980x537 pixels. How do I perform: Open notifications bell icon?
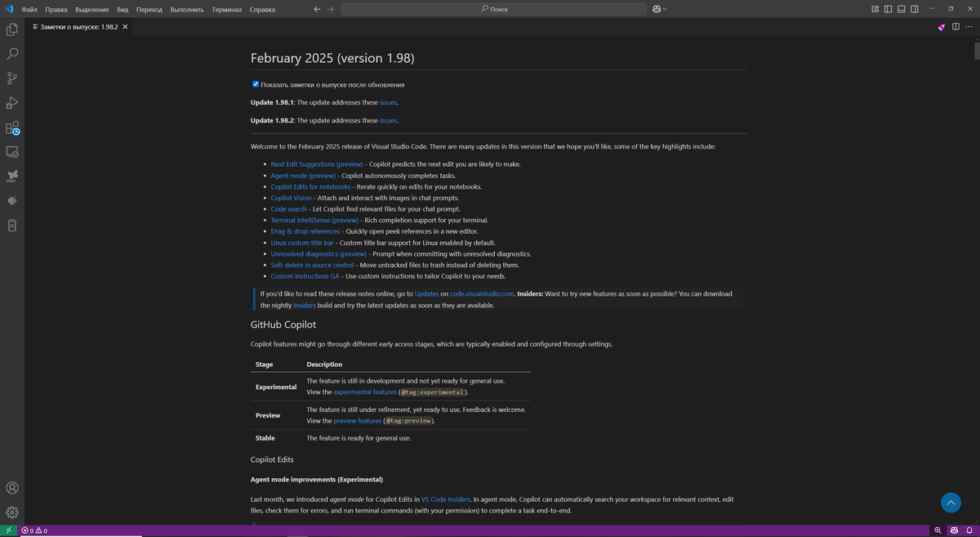[x=969, y=530]
